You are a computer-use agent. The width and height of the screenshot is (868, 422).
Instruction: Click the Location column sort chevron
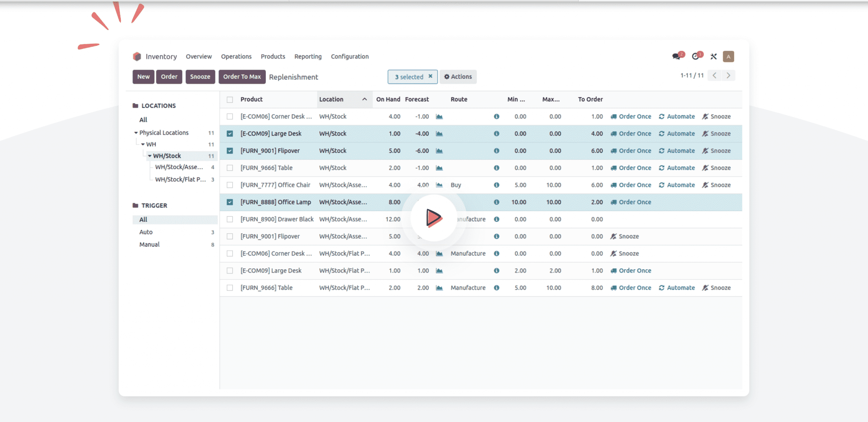[364, 99]
